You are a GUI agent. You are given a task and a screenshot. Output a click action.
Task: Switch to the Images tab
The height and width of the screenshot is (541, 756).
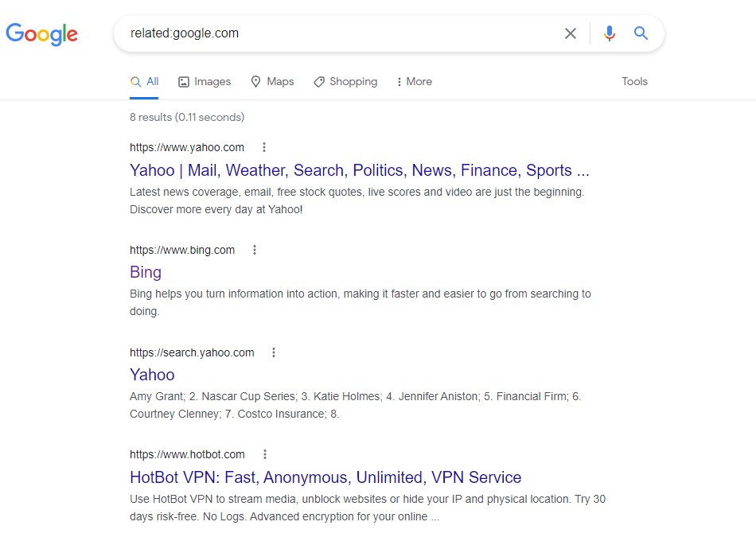pyautogui.click(x=205, y=81)
